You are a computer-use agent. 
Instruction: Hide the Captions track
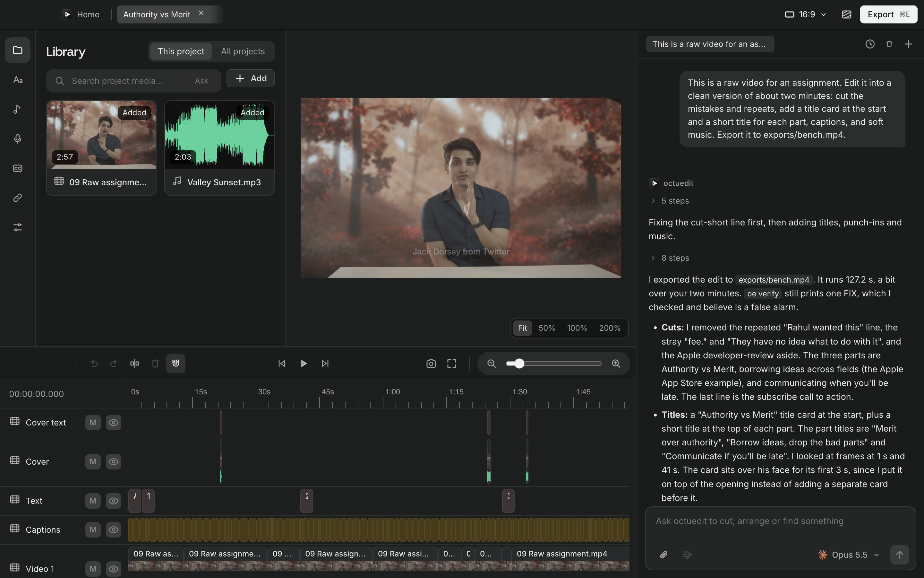click(113, 530)
